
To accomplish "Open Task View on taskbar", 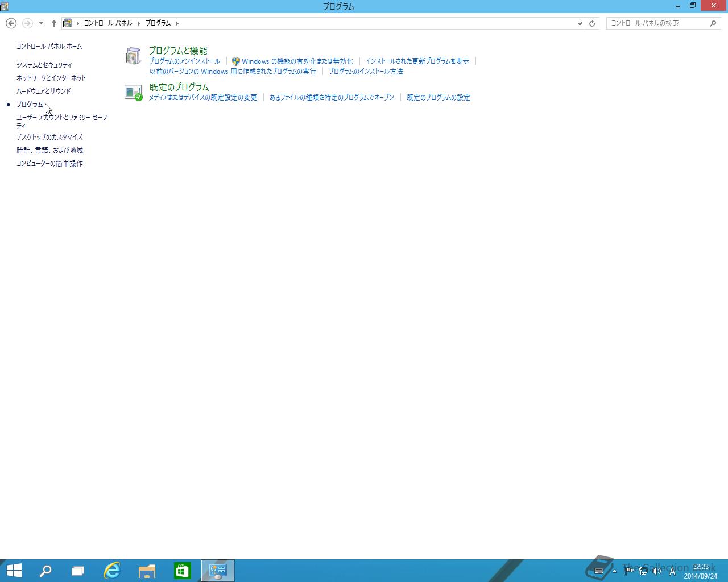I will tap(78, 571).
